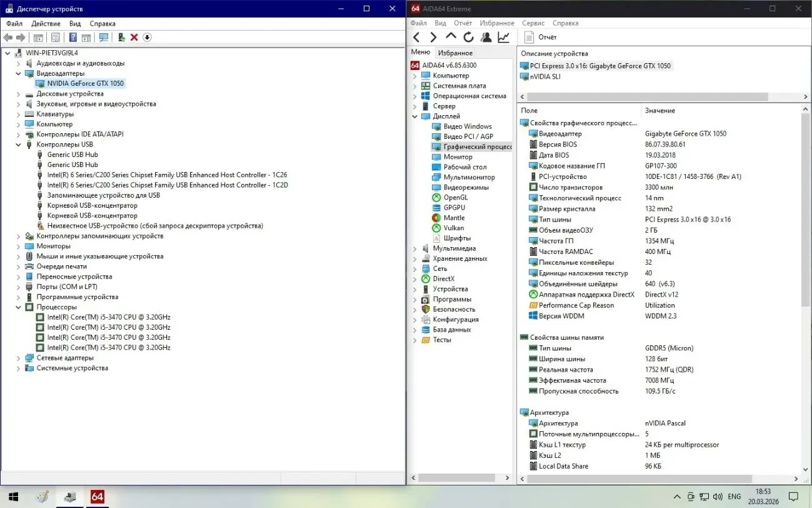Switch to the Избранное tab

(x=455, y=53)
